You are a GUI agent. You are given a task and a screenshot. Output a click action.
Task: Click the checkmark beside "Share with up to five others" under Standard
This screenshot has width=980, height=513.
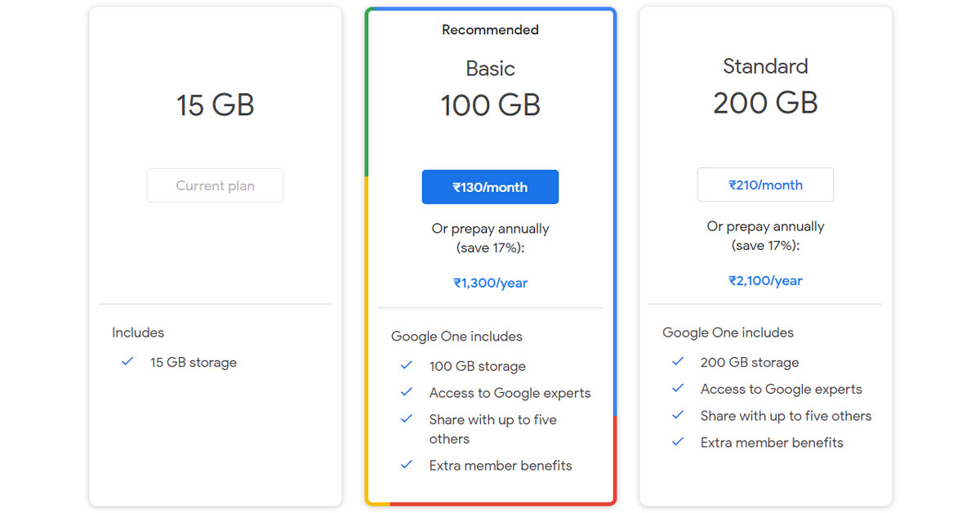[x=678, y=416]
